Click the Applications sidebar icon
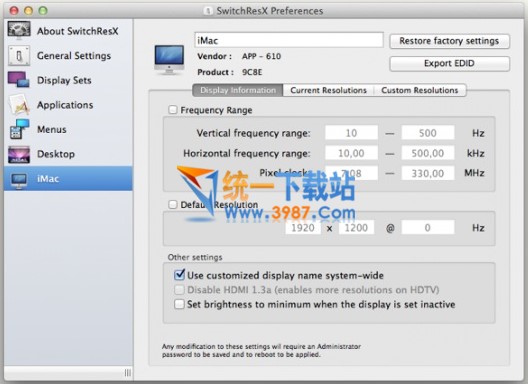This screenshot has width=528, height=384. point(19,104)
